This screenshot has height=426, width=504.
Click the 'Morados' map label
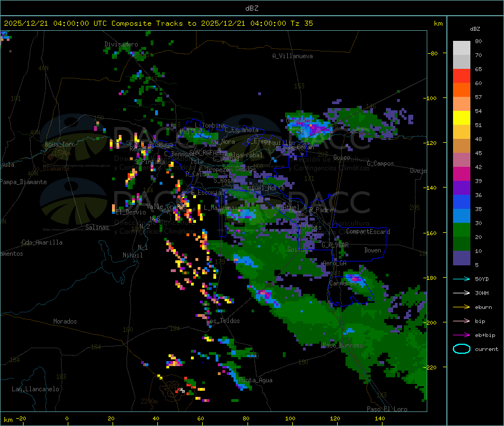[x=65, y=321]
